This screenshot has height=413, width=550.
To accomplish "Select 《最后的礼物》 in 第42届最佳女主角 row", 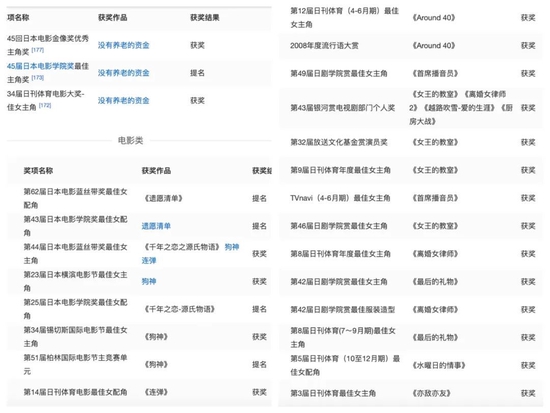I will pos(435,282).
